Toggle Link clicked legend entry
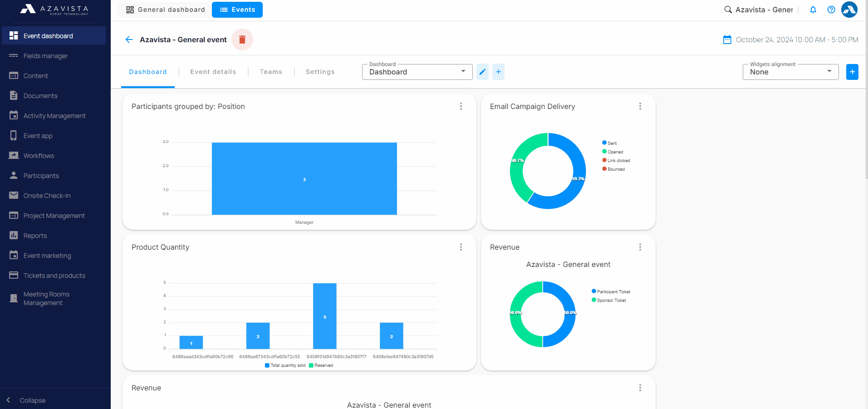This screenshot has width=868, height=409. pos(616,160)
